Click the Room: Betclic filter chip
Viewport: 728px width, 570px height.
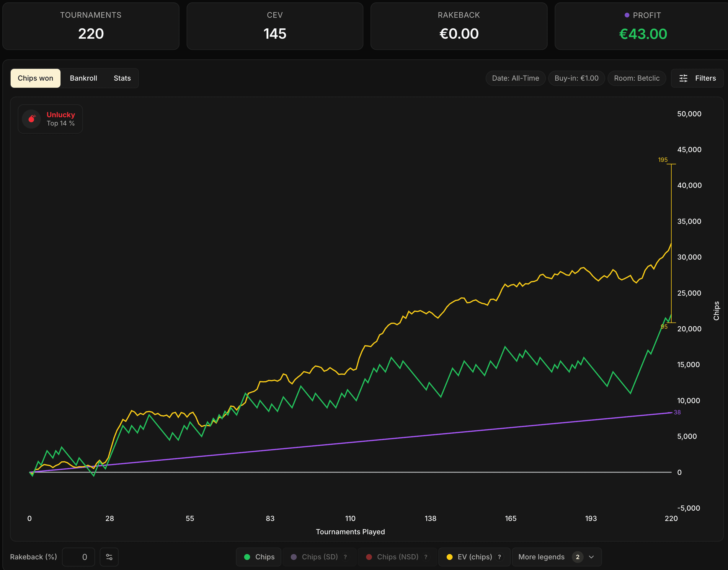coord(636,78)
